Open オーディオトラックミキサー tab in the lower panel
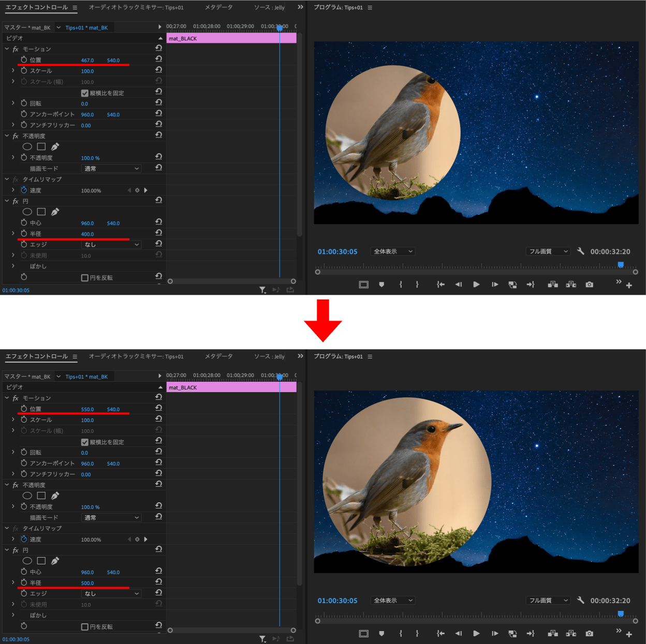This screenshot has width=646, height=644. [136, 356]
